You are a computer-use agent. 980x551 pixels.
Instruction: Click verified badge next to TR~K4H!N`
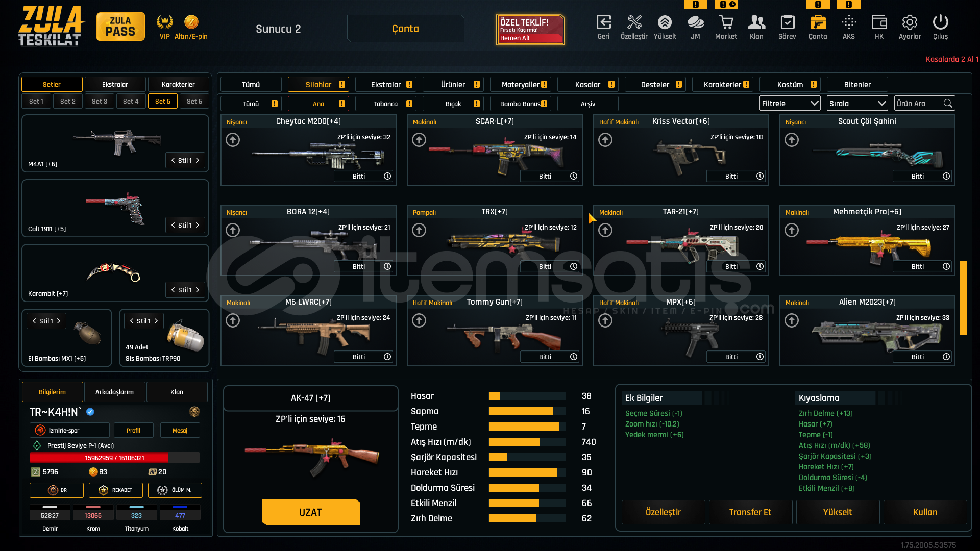[90, 412]
